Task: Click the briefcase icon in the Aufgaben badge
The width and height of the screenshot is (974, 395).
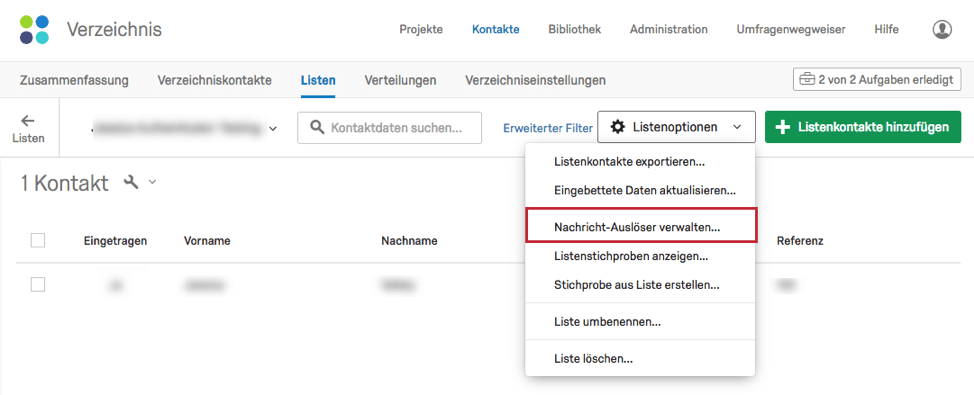Action: (x=806, y=79)
